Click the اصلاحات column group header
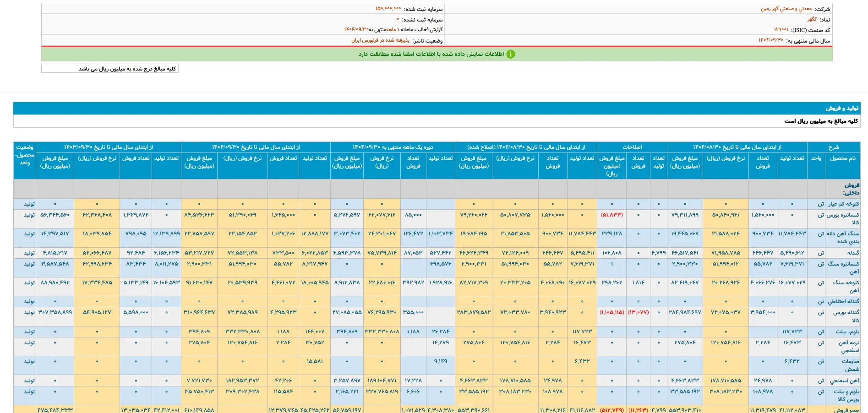Viewport: 868px width, 413px height. 632,147
